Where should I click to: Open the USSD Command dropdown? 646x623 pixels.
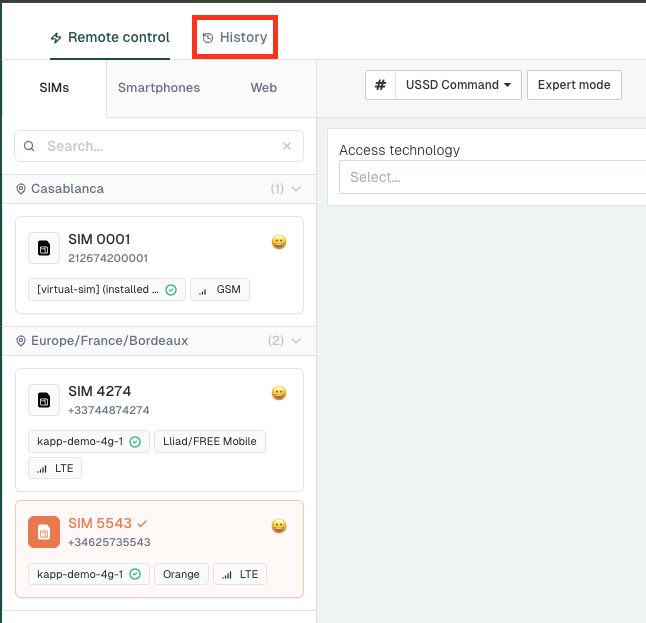coord(458,85)
